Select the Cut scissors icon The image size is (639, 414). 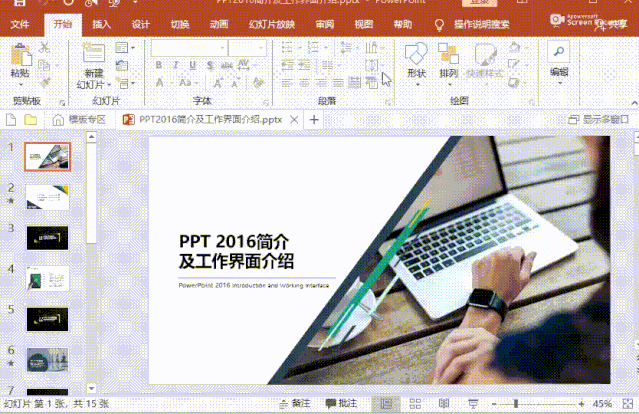(x=44, y=48)
